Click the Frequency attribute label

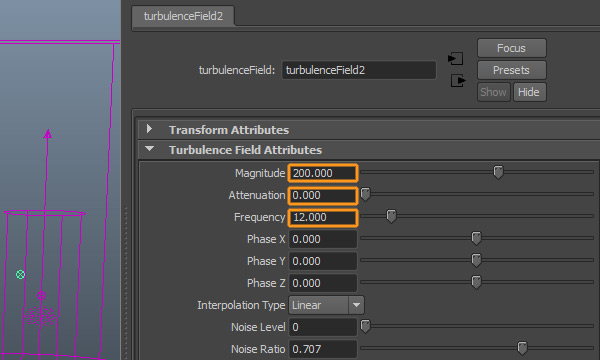point(259,217)
